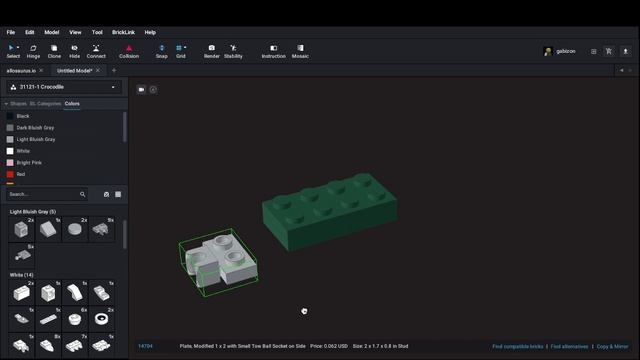Run the Stability check
The image size is (640, 360).
click(x=233, y=51)
